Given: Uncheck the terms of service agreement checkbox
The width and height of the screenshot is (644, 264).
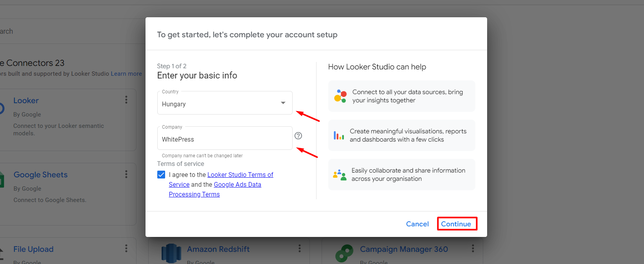Looking at the screenshot, I should pos(161,175).
